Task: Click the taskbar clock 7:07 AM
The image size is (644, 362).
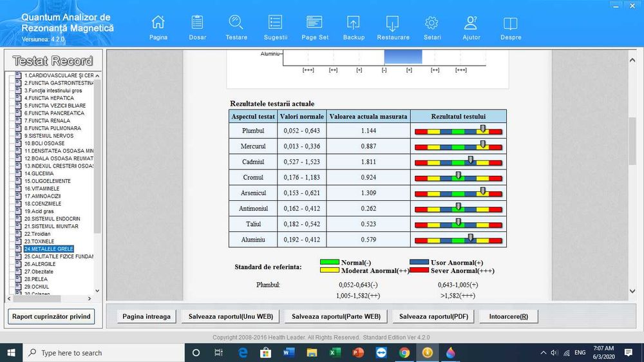Action: pos(603,348)
